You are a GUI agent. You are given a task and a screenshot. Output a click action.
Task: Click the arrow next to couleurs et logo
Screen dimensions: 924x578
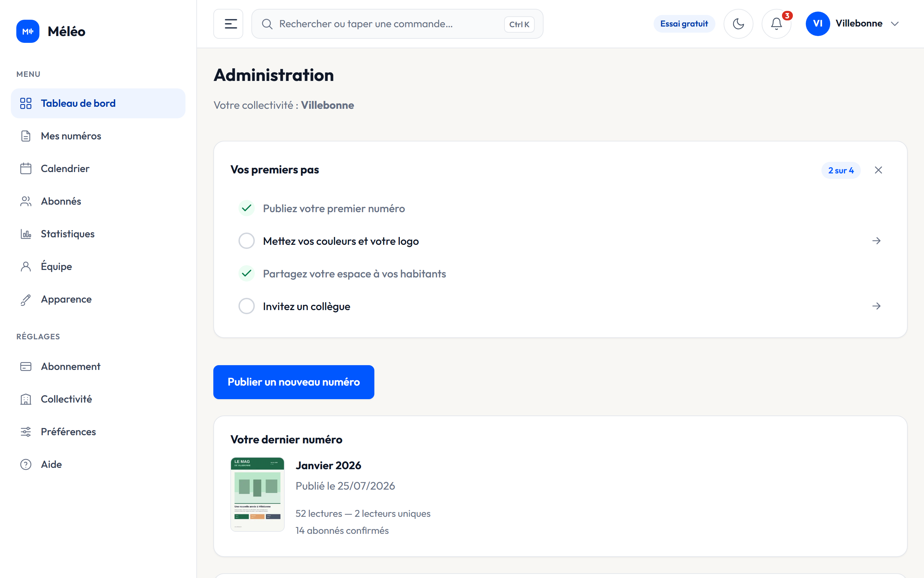[876, 241]
